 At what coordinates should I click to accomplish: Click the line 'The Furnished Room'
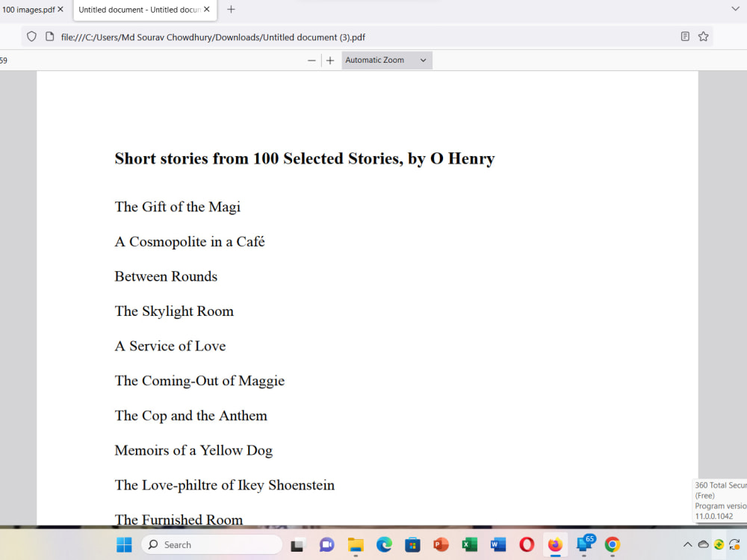[x=179, y=520]
